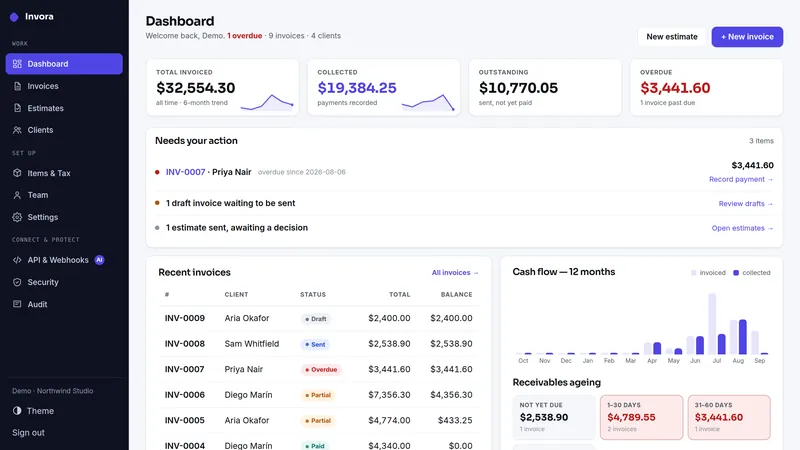The image size is (800, 450).
Task: Click the Overdue $3,441.60 card
Action: (706, 87)
